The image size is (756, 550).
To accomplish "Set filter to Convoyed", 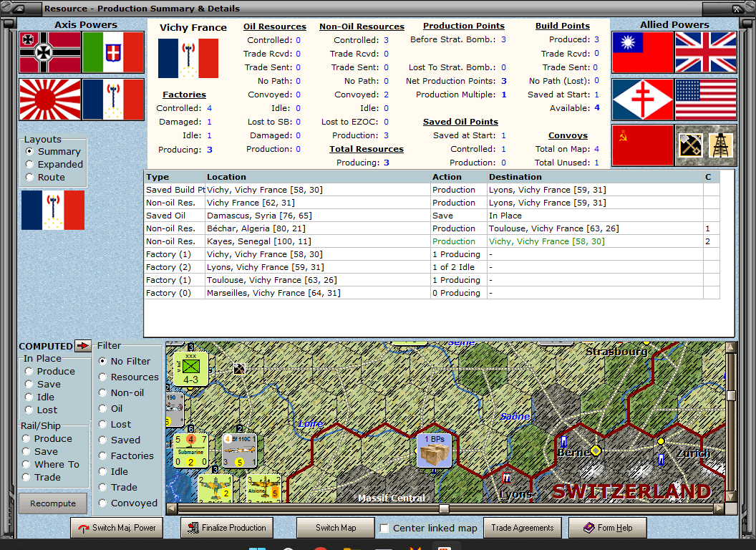I will tap(128, 503).
